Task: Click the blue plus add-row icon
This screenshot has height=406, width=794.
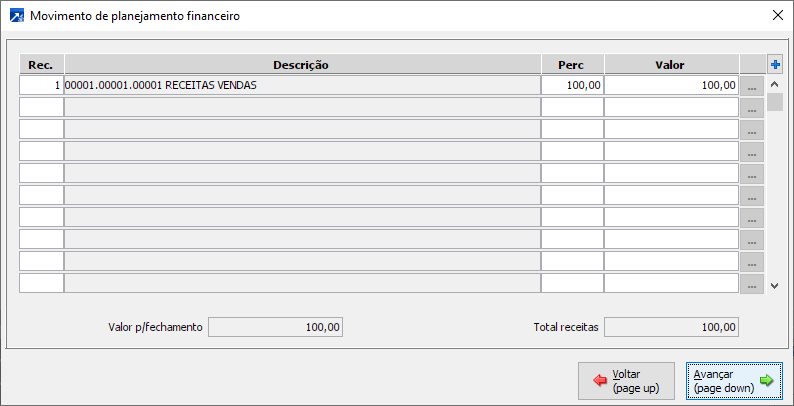Action: [x=775, y=64]
